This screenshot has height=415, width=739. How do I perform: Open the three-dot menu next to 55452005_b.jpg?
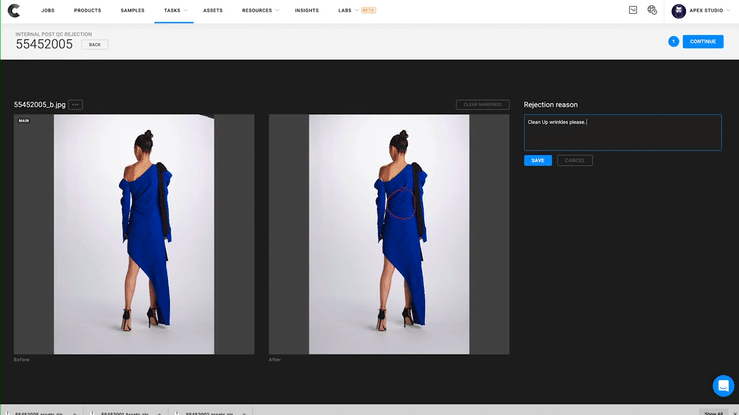(75, 105)
